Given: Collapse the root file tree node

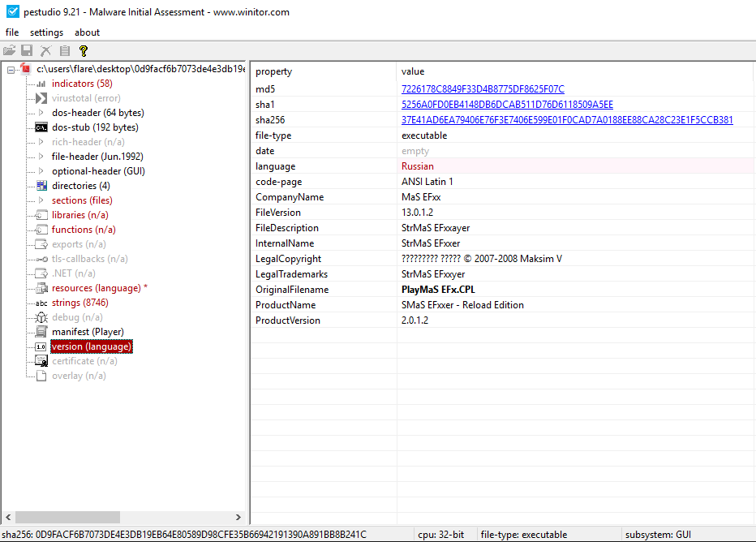Looking at the screenshot, I should [11, 70].
